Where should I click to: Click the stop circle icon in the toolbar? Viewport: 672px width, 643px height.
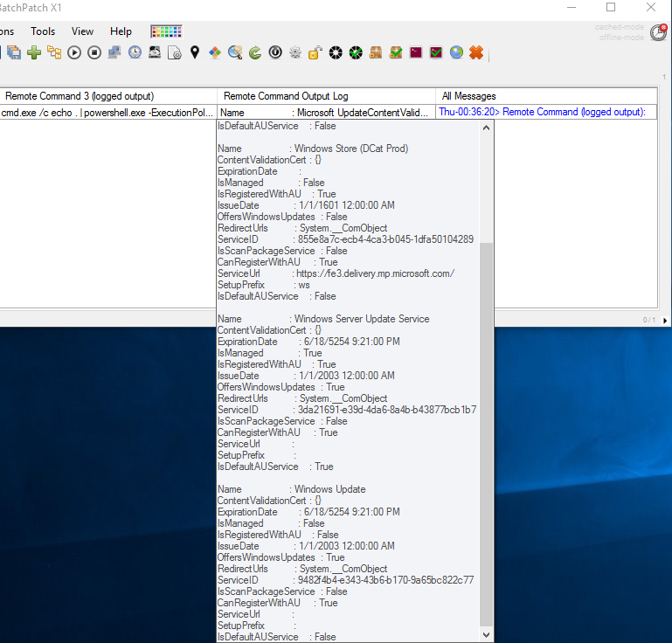(x=94, y=52)
